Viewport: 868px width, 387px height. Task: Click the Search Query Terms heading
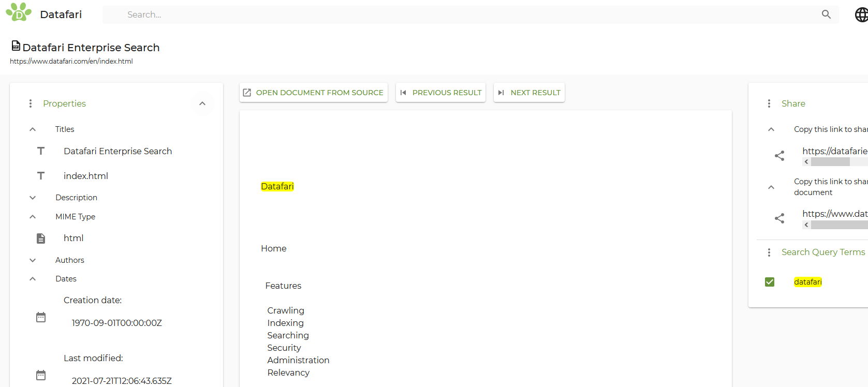pos(823,252)
